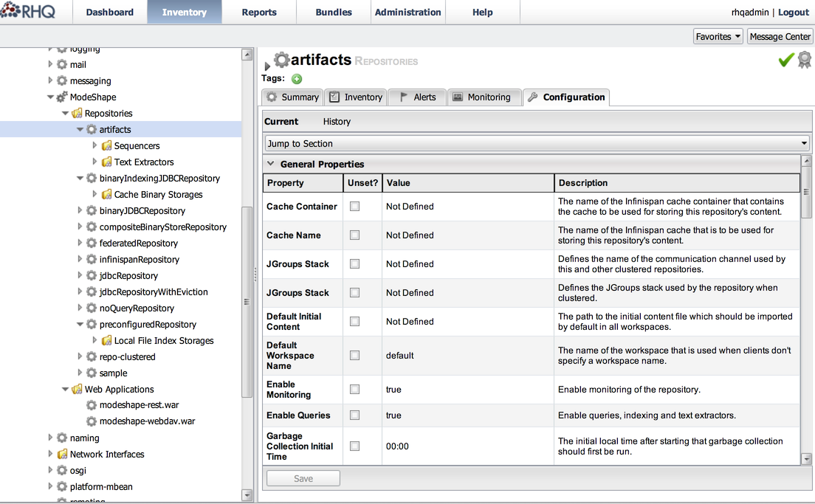The image size is (815, 504).
Task: Check Unset for Enable Monitoring
Action: (354, 389)
